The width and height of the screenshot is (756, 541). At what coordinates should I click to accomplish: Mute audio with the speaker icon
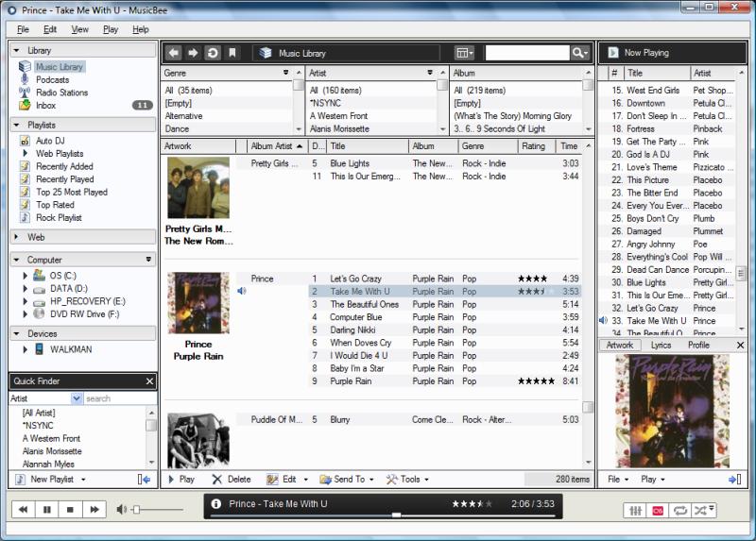[122, 510]
